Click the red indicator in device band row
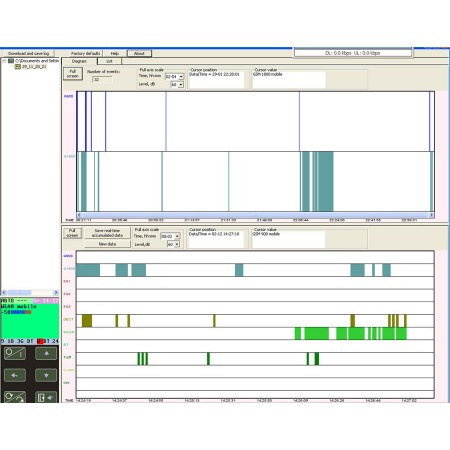450x450 pixels. click(40, 341)
